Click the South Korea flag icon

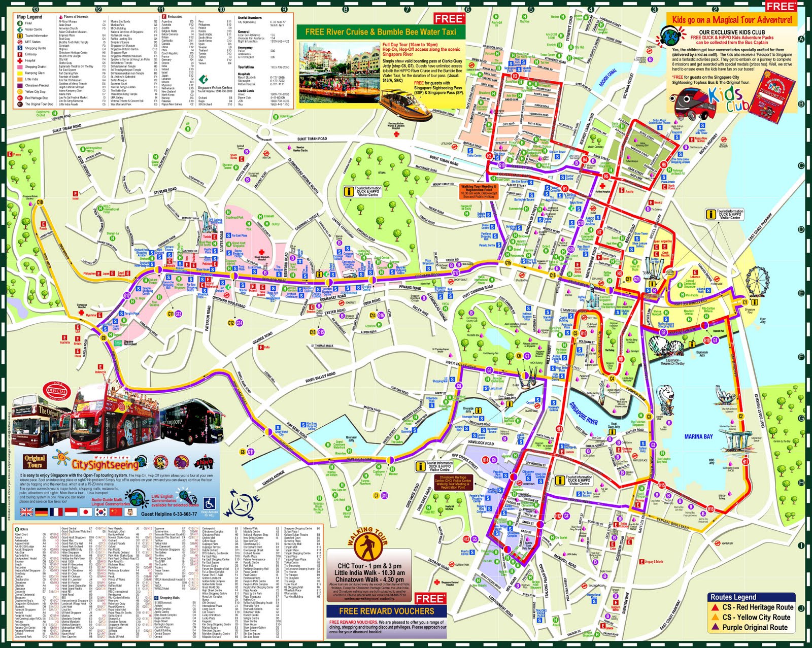click(x=101, y=512)
